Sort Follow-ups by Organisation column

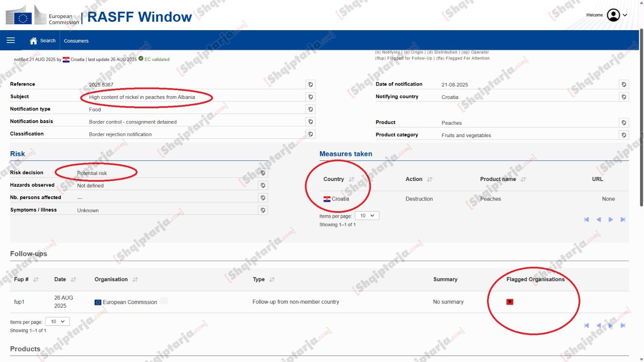135,280
